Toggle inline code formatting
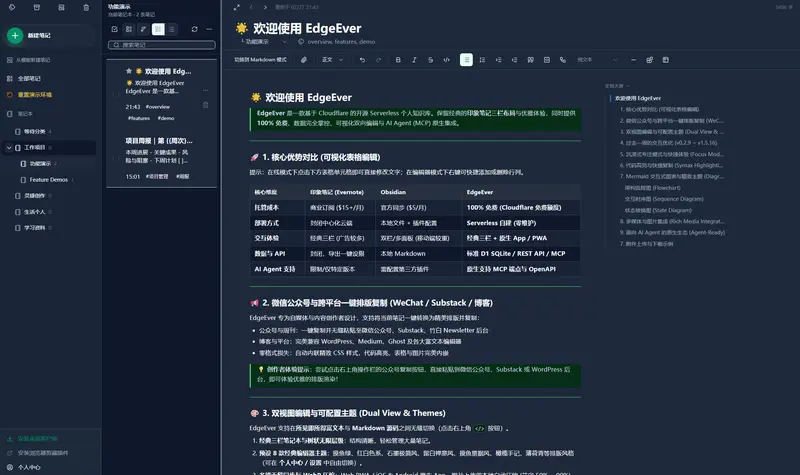The height and width of the screenshot is (475, 800). click(446, 60)
